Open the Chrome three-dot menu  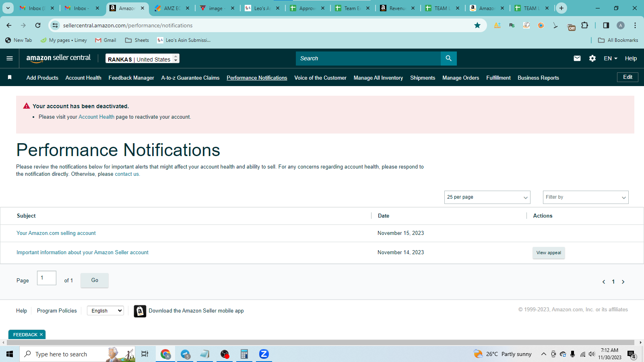(x=635, y=25)
